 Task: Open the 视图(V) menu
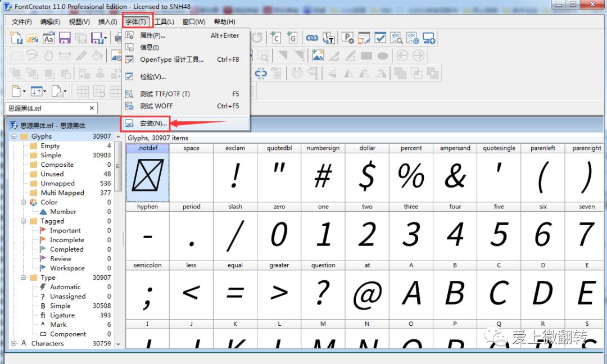click(79, 22)
